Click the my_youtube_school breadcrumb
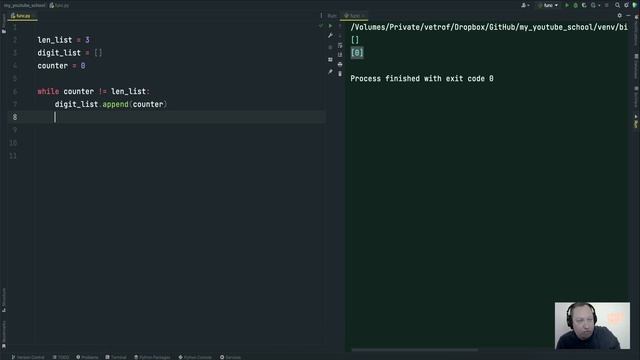Screen dimensions: 640x360 (x=24, y=5)
